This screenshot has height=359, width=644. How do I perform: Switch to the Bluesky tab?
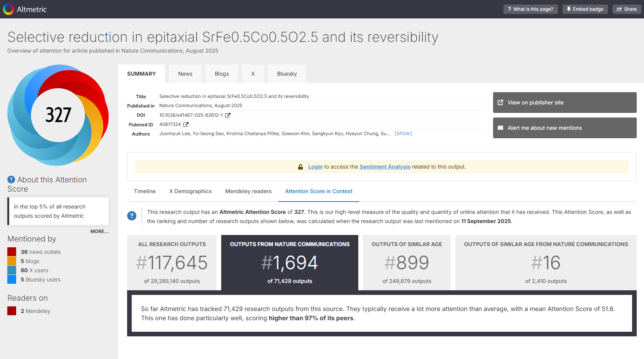287,74
